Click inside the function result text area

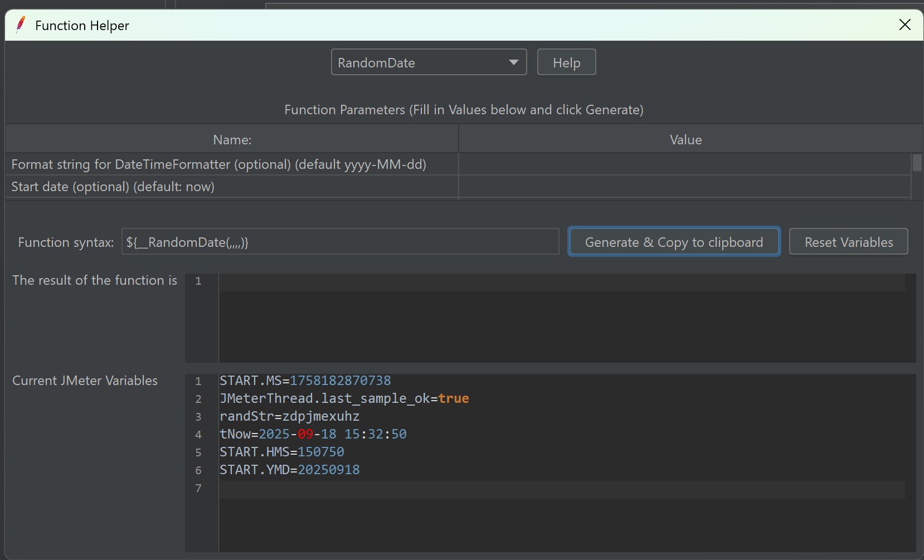pos(563,318)
